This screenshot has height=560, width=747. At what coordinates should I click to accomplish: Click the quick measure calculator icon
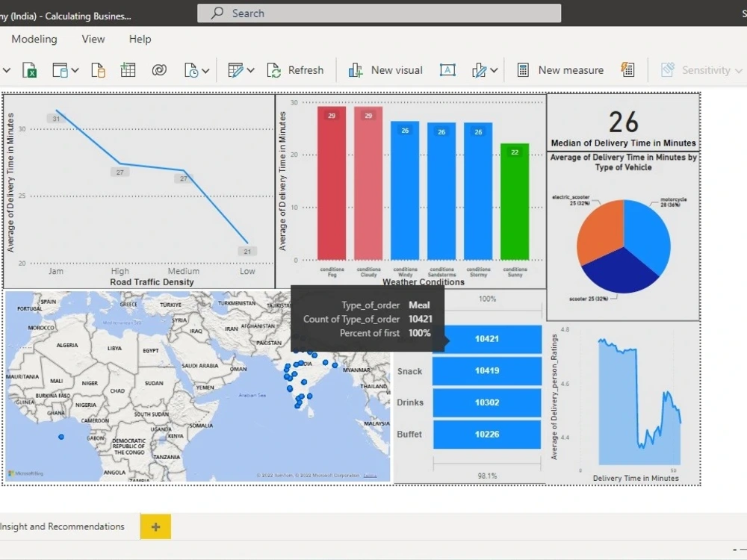click(627, 69)
